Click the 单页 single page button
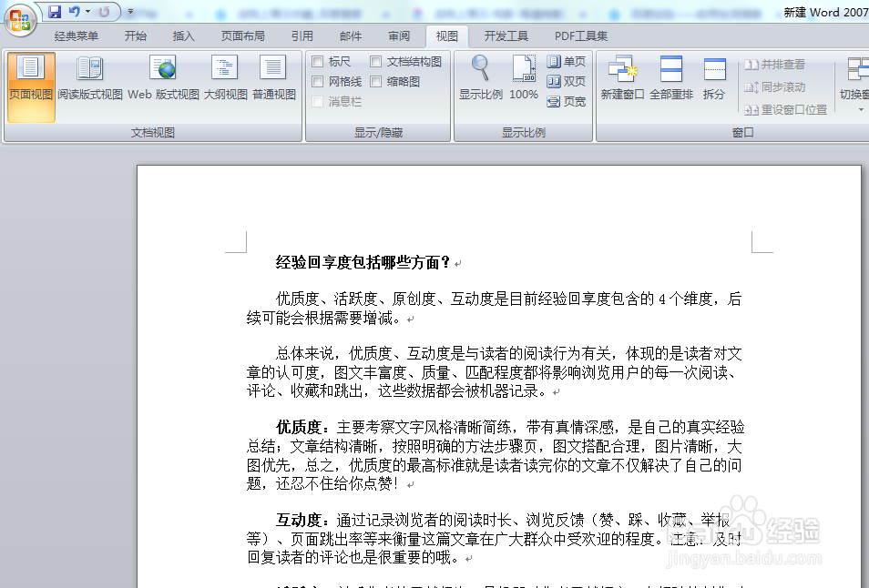The image size is (869, 588). tap(567, 61)
